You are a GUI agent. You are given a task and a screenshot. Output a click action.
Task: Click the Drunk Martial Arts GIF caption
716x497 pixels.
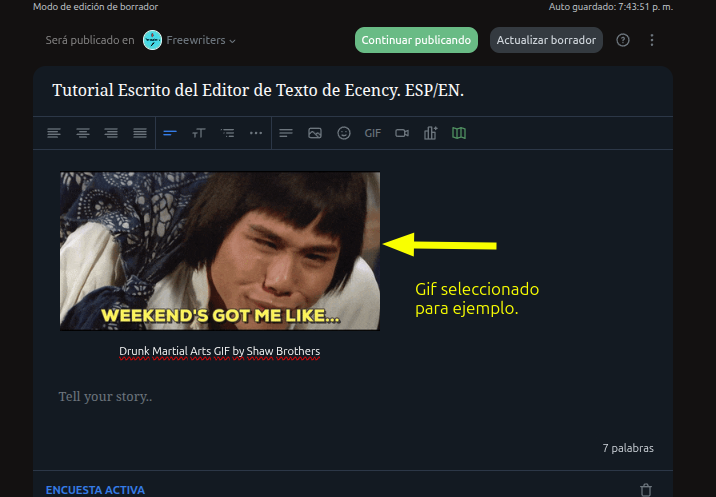point(220,351)
